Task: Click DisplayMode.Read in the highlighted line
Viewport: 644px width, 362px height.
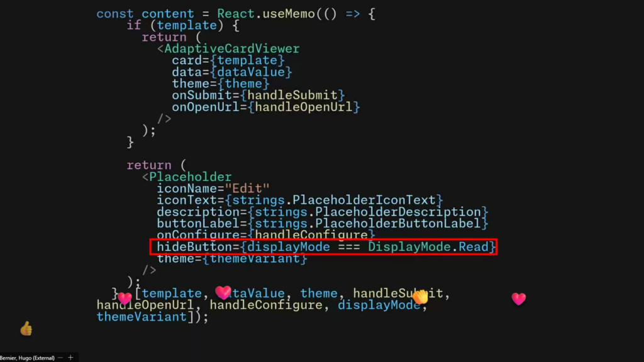Action: (428, 247)
